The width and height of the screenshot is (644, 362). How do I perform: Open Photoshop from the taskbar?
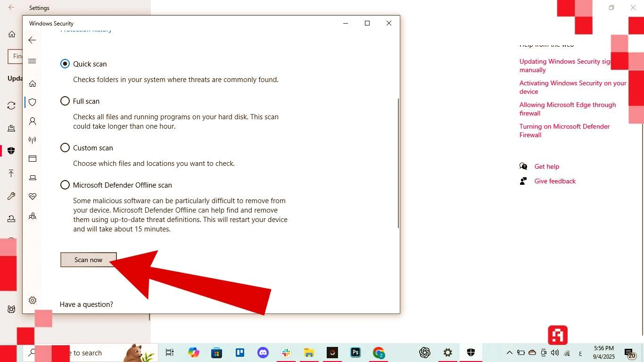[x=355, y=353]
